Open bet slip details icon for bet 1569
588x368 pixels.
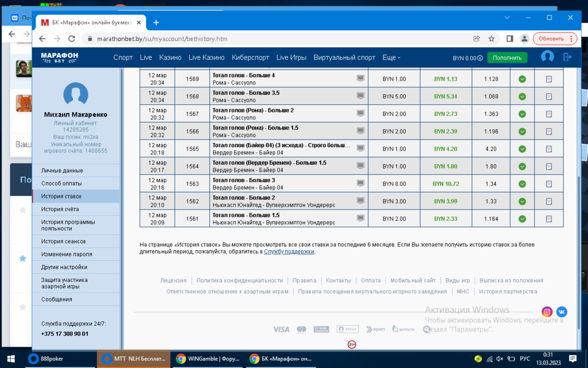(549, 79)
